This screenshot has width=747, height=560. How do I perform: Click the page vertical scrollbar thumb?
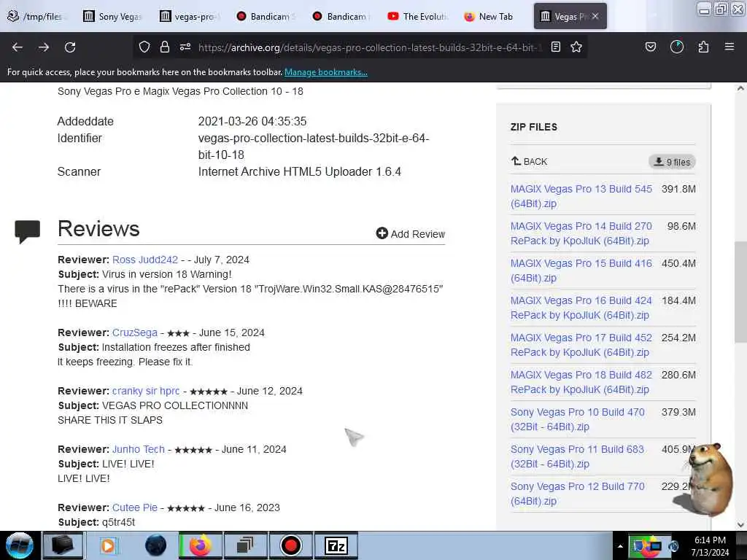tap(740, 292)
